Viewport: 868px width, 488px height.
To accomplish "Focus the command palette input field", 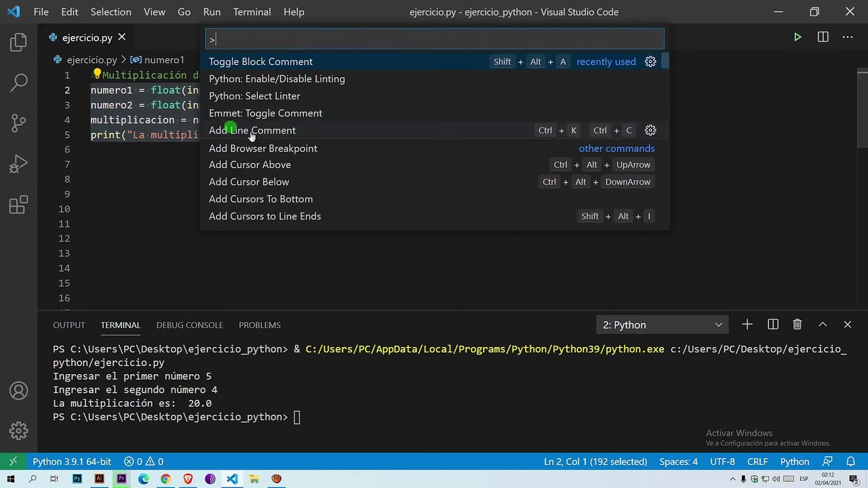I will pos(434,39).
